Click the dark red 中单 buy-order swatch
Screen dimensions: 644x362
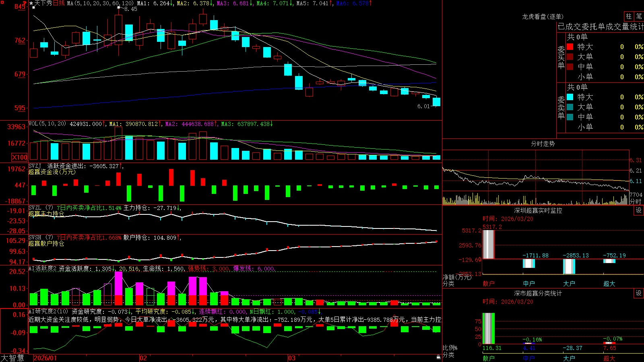click(570, 67)
